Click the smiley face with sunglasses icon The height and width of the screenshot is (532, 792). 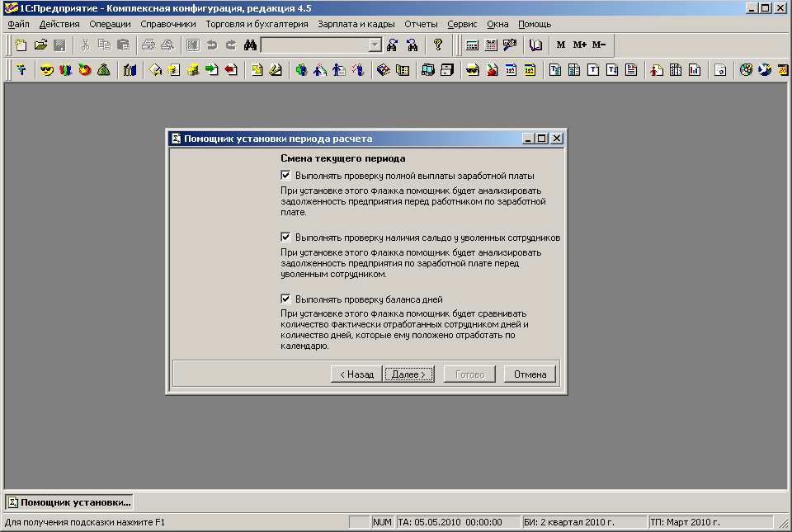pyautogui.click(x=46, y=69)
